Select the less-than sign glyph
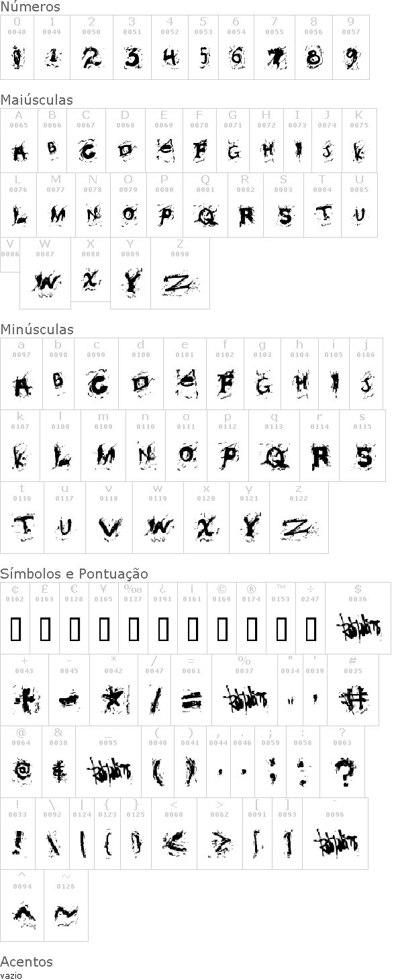 174,834
